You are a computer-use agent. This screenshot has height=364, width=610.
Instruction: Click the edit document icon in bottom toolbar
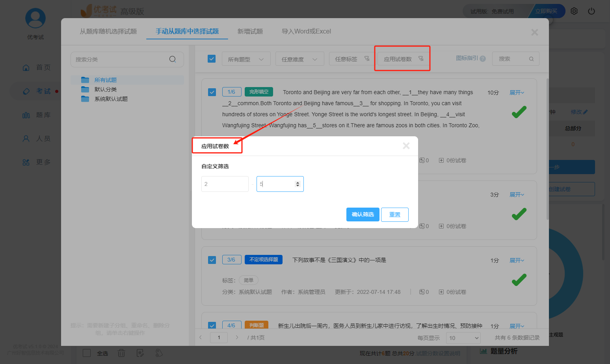(140, 353)
